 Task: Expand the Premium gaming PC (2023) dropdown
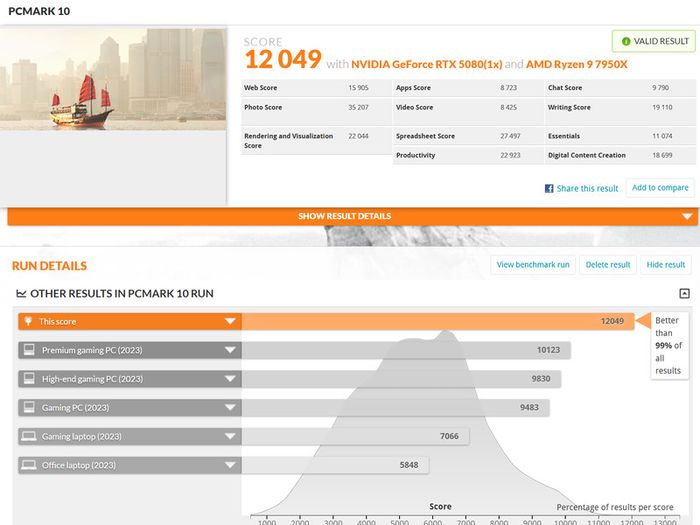click(x=230, y=350)
